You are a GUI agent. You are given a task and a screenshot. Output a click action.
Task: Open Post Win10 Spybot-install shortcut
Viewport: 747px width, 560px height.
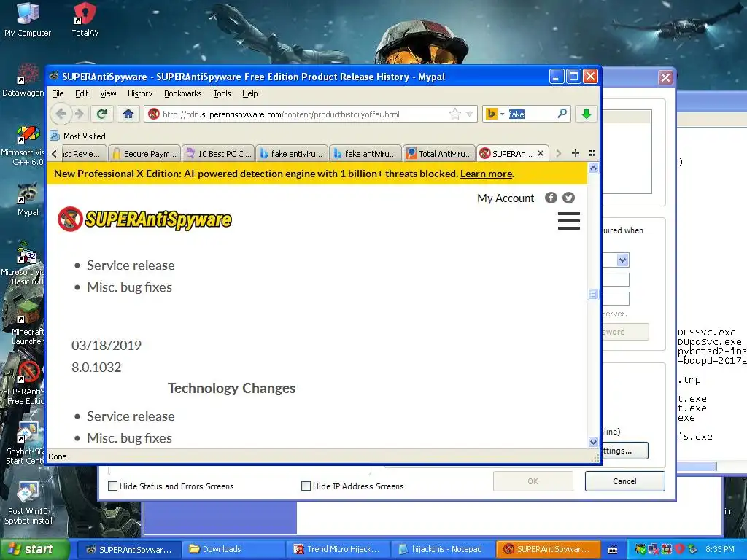[x=28, y=503]
